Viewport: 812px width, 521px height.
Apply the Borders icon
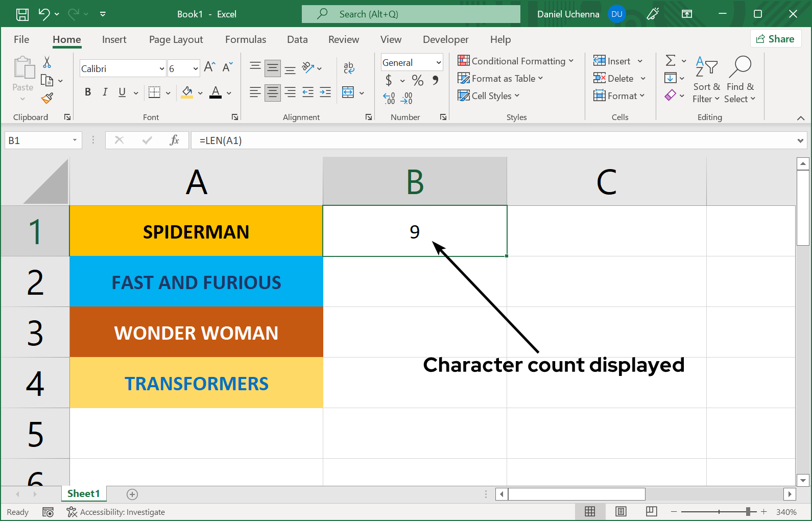[154, 92]
